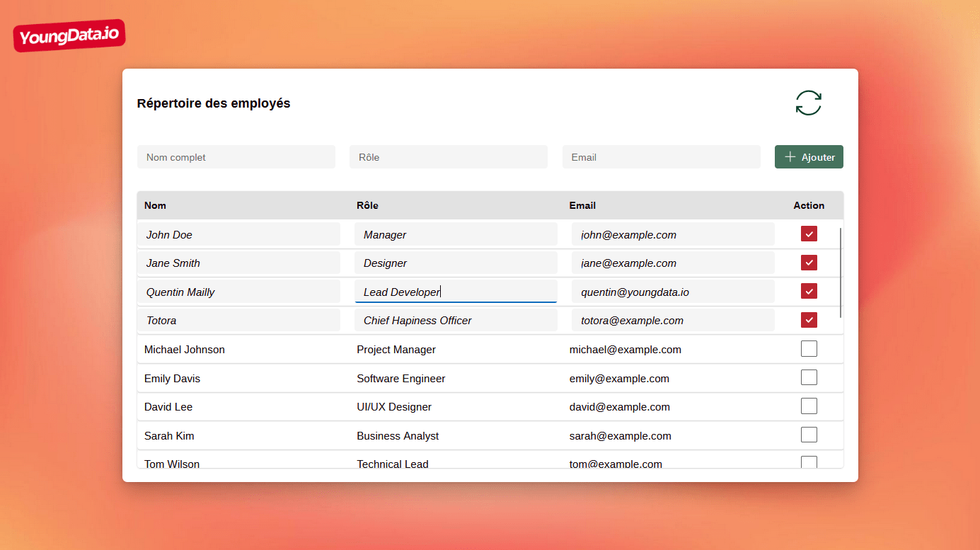Focus the Nom complet input field
The width and height of the screenshot is (980, 550).
point(236,157)
